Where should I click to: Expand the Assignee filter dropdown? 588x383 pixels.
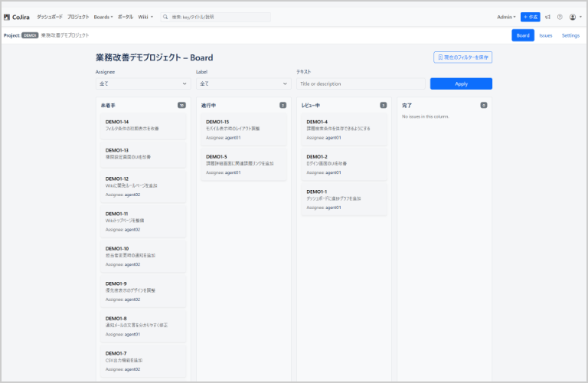tap(143, 83)
